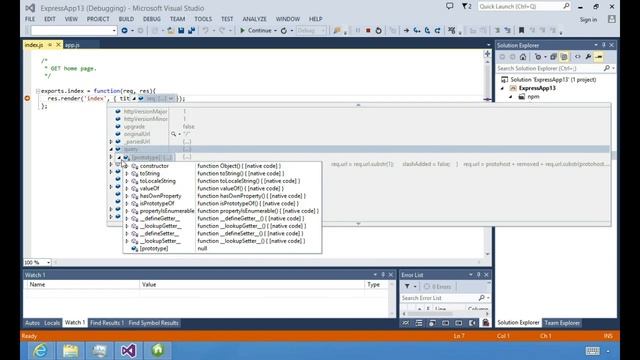Click the Properties wrench icon in Solution Explorer

tap(588, 57)
